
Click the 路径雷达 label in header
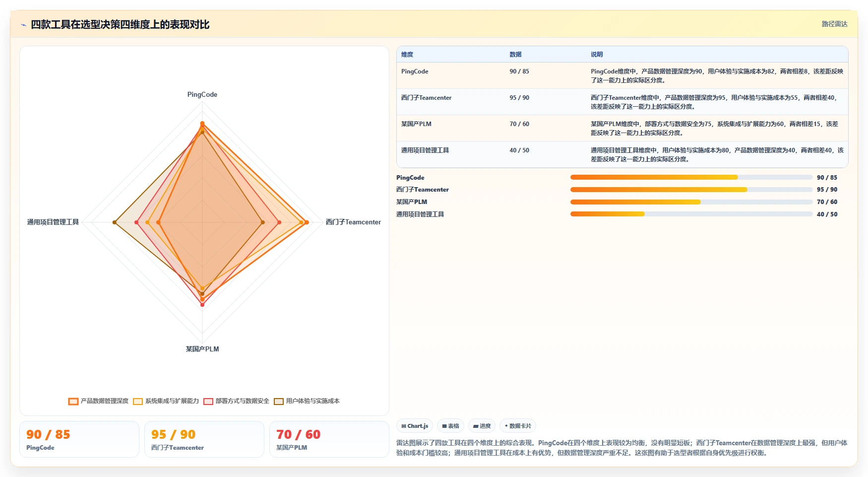834,24
